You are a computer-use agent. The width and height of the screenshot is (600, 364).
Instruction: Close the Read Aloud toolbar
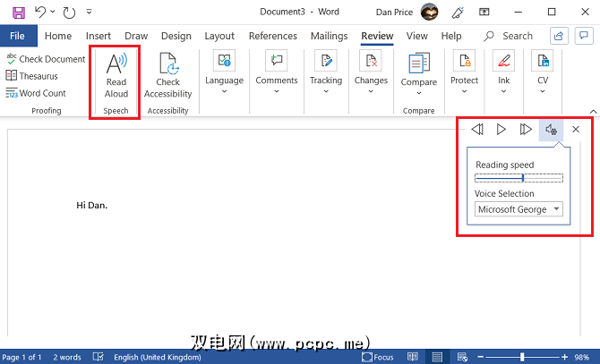[x=576, y=130]
